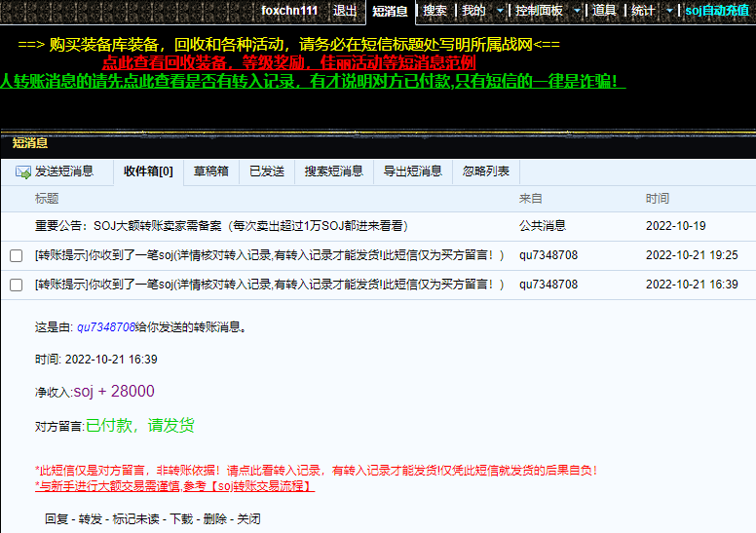Click the send message envelope icon
This screenshot has width=756, height=533.
click(x=22, y=171)
